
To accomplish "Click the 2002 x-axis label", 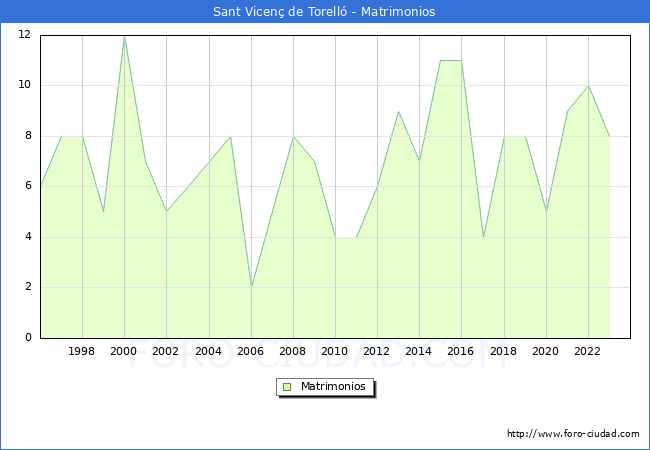I will coord(165,351).
